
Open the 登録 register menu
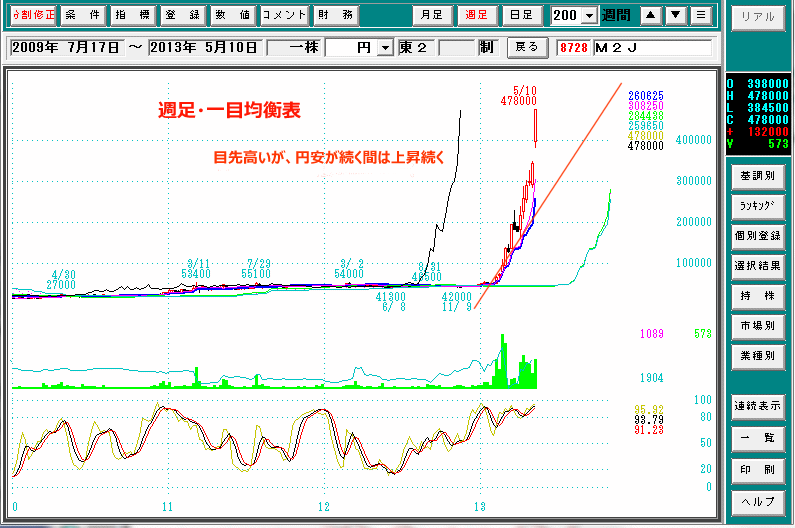(x=183, y=15)
